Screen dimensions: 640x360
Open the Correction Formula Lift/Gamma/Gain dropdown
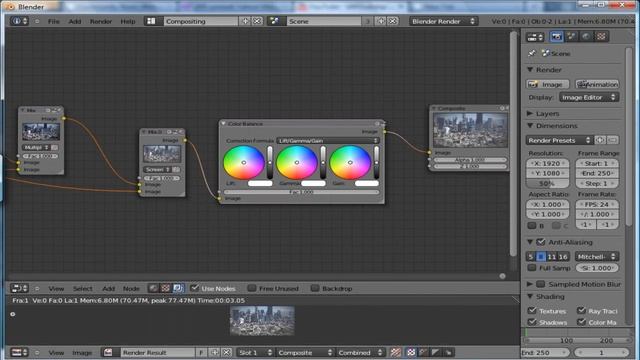328,140
